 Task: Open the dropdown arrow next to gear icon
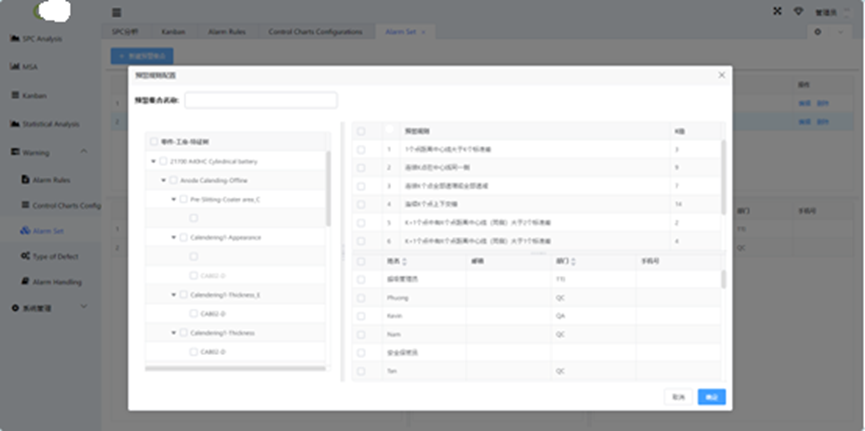click(x=841, y=32)
